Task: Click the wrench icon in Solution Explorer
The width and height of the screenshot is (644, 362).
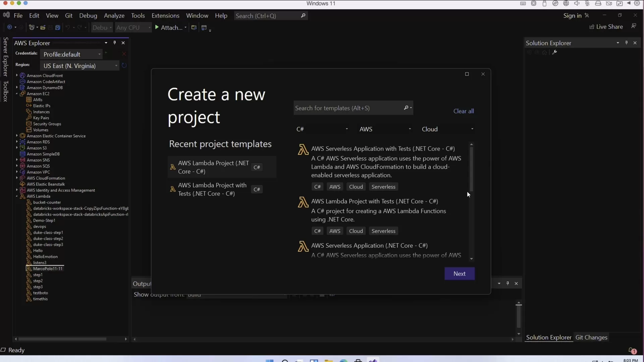Action: tap(555, 52)
